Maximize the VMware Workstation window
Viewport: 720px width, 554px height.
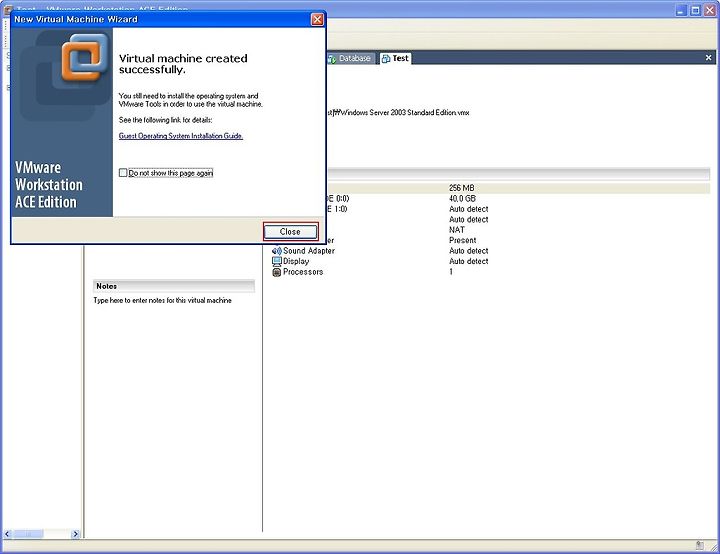pos(695,10)
